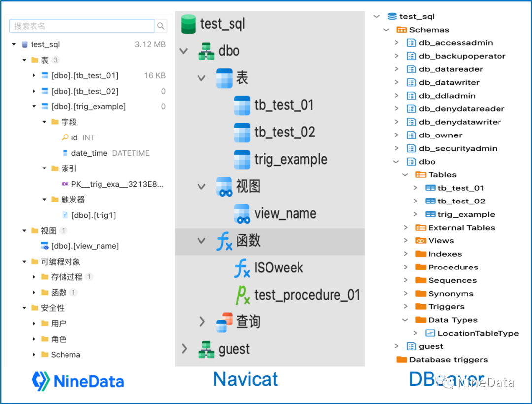Click the guest schema icon in Navicat
This screenshot has width=532, height=404.
(206, 349)
